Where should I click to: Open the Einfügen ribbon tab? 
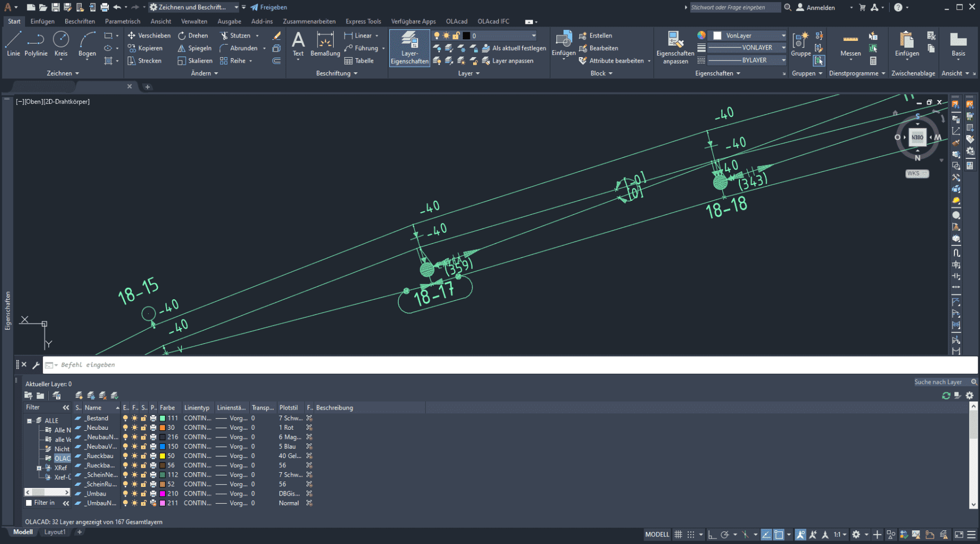pyautogui.click(x=42, y=21)
